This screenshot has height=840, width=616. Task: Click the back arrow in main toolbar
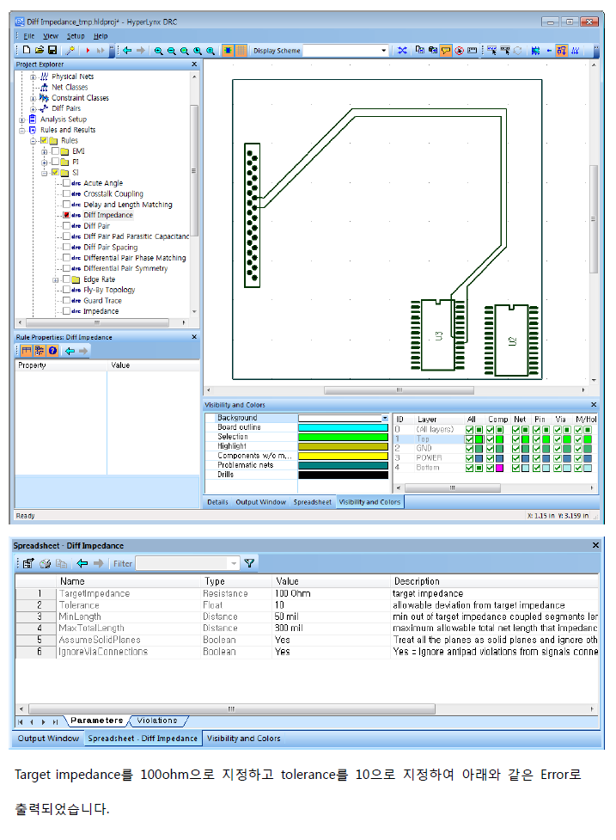click(x=127, y=51)
